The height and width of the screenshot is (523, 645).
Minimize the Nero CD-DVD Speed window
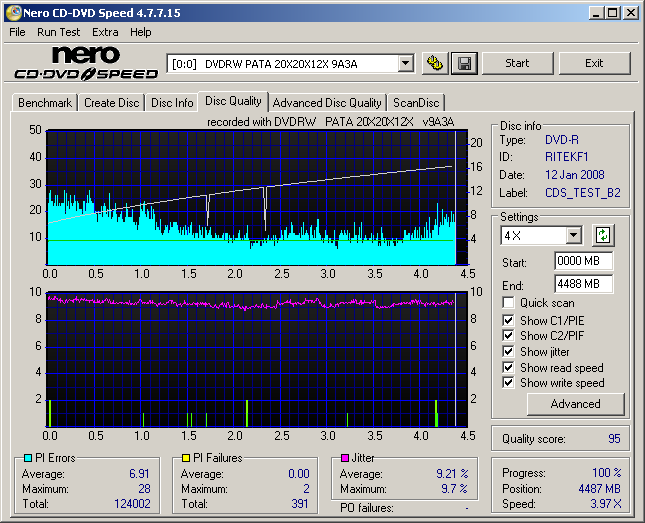[596, 13]
